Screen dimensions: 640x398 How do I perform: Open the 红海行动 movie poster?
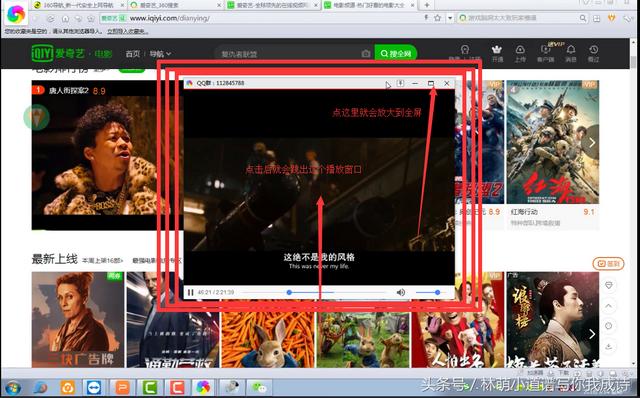tap(553, 142)
